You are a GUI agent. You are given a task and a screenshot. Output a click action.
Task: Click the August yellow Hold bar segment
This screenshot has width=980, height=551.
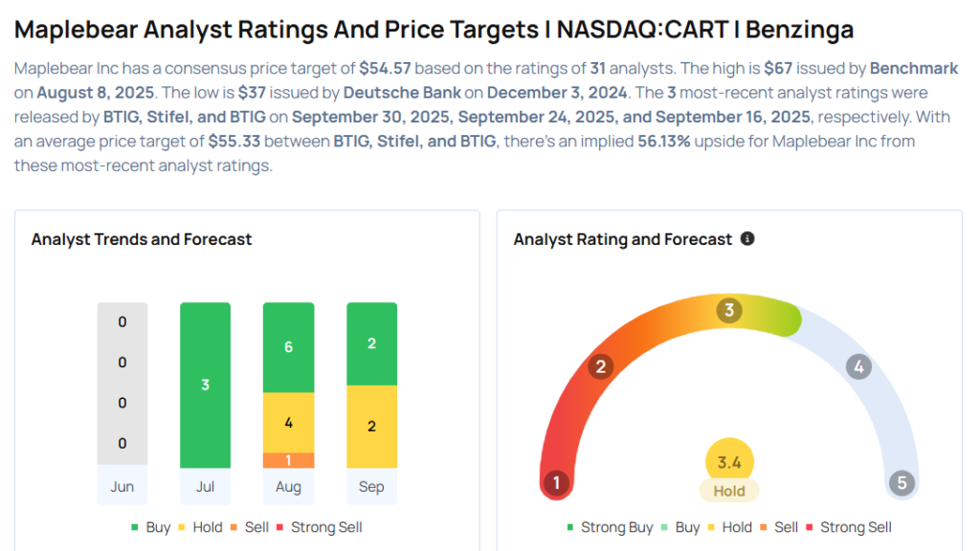point(288,422)
